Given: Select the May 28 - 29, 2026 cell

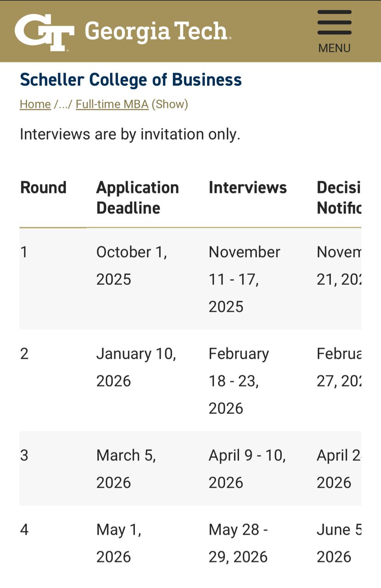Looking at the screenshot, I should point(238,543).
